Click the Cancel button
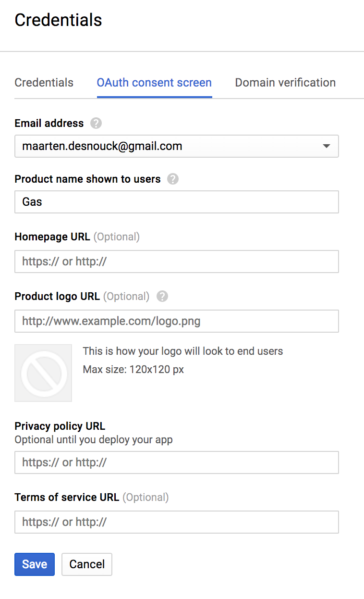The width and height of the screenshot is (364, 599). (x=87, y=564)
